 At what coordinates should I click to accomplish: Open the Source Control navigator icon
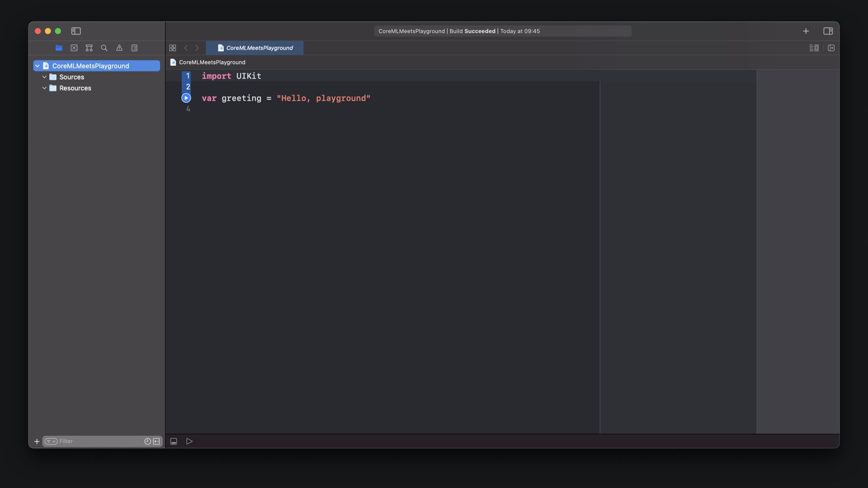point(74,48)
